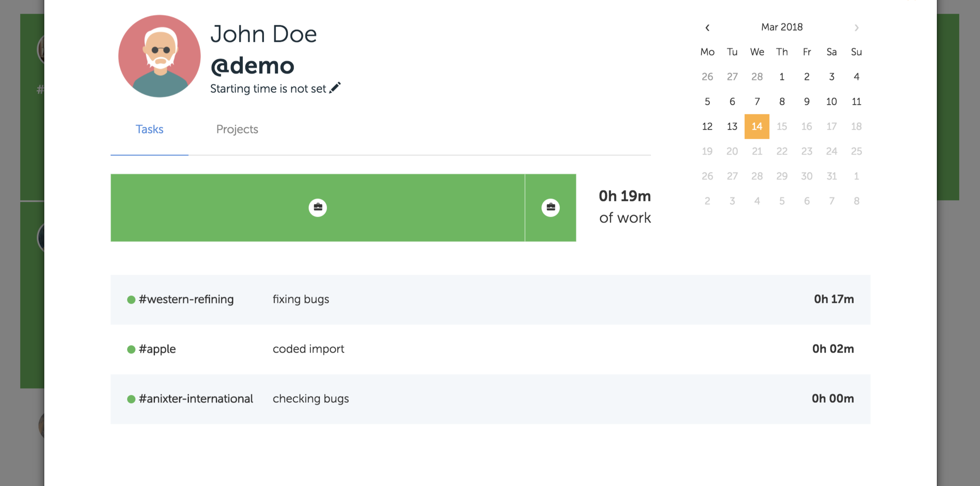The width and height of the screenshot is (980, 486).
Task: Choose March 7 in calendar
Action: point(757,102)
